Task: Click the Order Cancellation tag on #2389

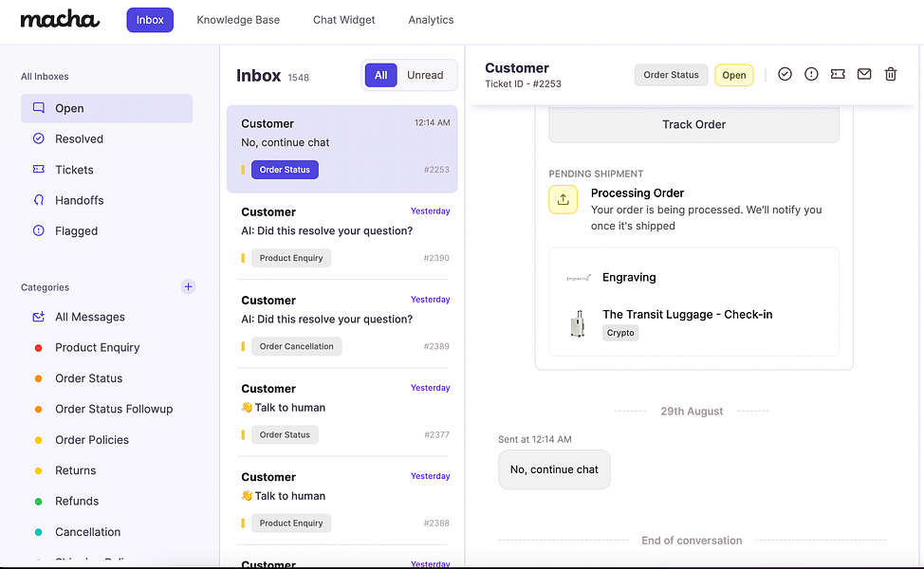Action: pos(296,346)
